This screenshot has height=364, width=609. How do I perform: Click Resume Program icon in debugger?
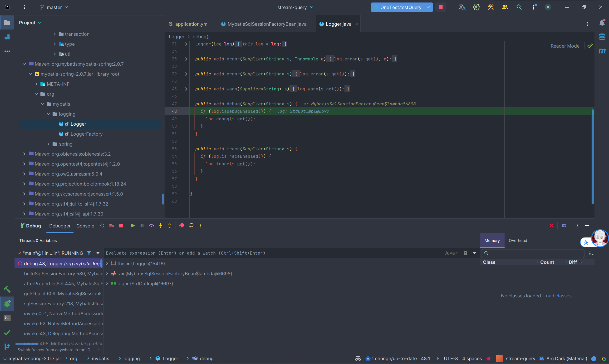tap(133, 225)
